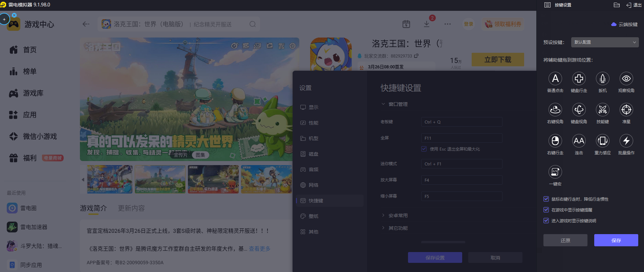The width and height of the screenshot is (644, 272).
Task: Toggle 鼠标右键行走时，降低行走惯性 checkbox
Action: 546,199
